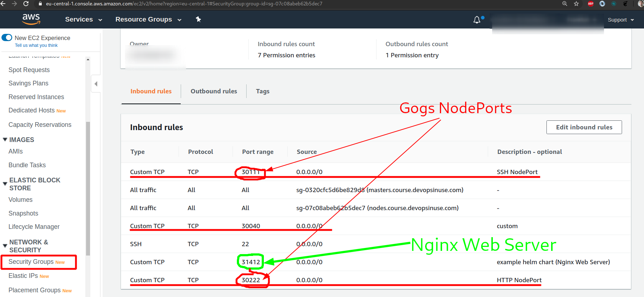The width and height of the screenshot is (644, 297).
Task: Open Security Groups in sidebar
Action: pos(31,262)
